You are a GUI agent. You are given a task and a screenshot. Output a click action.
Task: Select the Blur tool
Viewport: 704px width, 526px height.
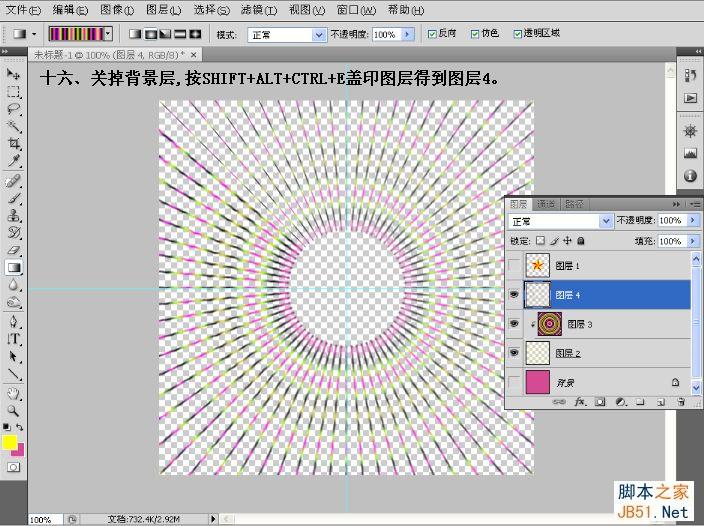point(13,285)
